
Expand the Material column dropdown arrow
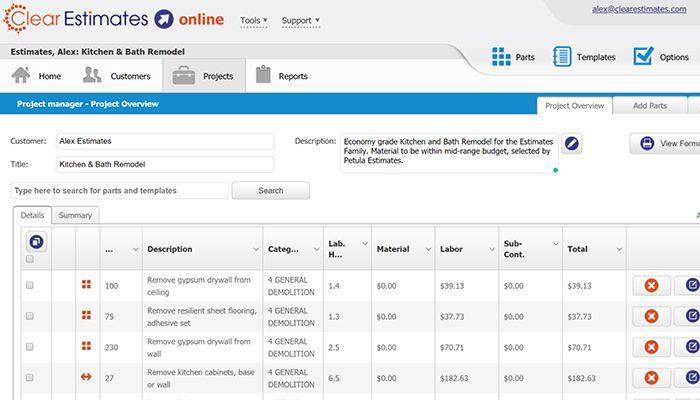428,249
